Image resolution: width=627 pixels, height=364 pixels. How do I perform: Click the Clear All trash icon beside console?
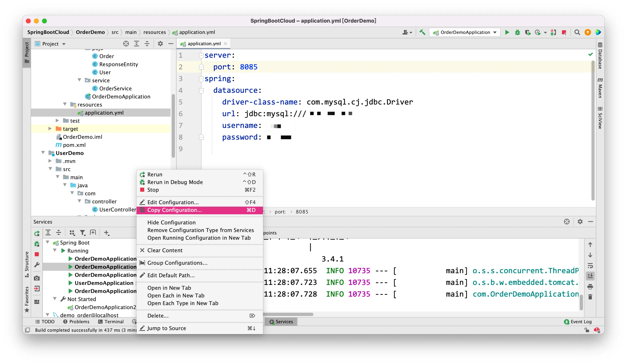[x=590, y=297]
